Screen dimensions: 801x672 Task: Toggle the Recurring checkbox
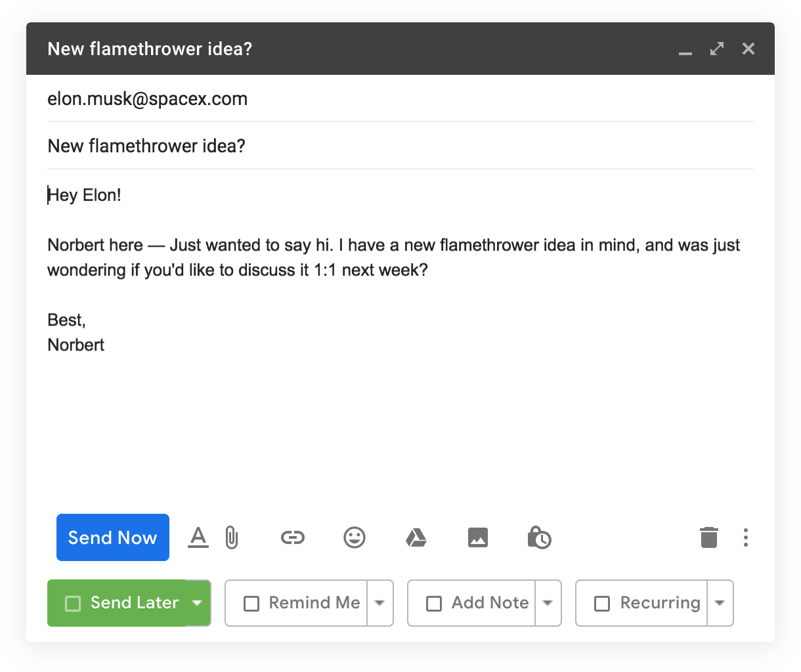point(602,603)
